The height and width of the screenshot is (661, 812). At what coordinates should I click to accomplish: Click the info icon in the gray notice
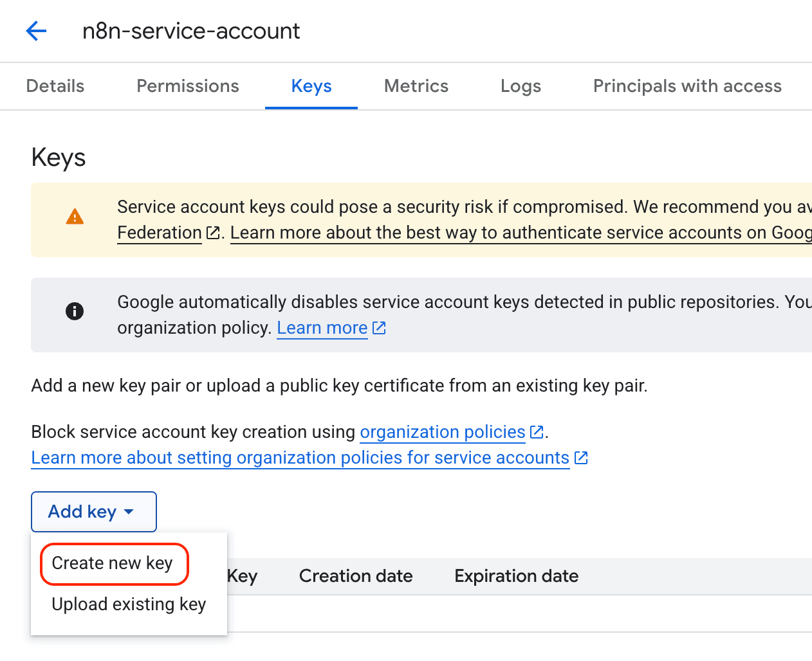point(75,311)
